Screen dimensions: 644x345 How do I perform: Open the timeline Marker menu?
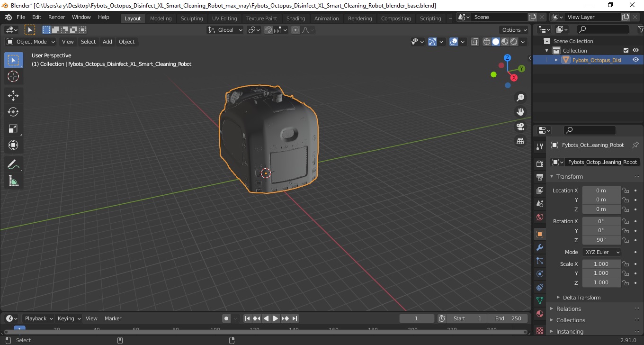pyautogui.click(x=113, y=318)
